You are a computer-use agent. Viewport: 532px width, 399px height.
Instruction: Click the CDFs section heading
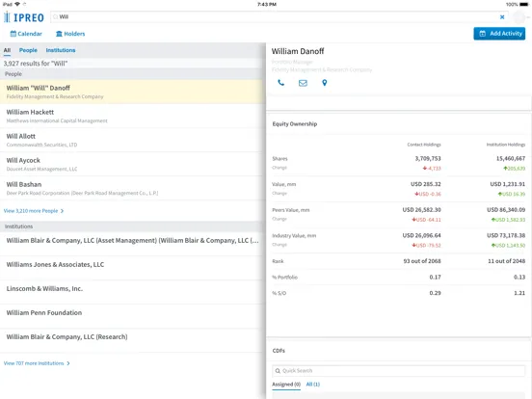pyautogui.click(x=279, y=351)
